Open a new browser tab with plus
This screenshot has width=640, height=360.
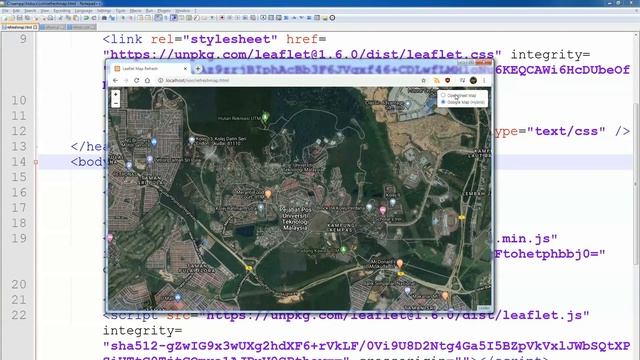coord(198,69)
